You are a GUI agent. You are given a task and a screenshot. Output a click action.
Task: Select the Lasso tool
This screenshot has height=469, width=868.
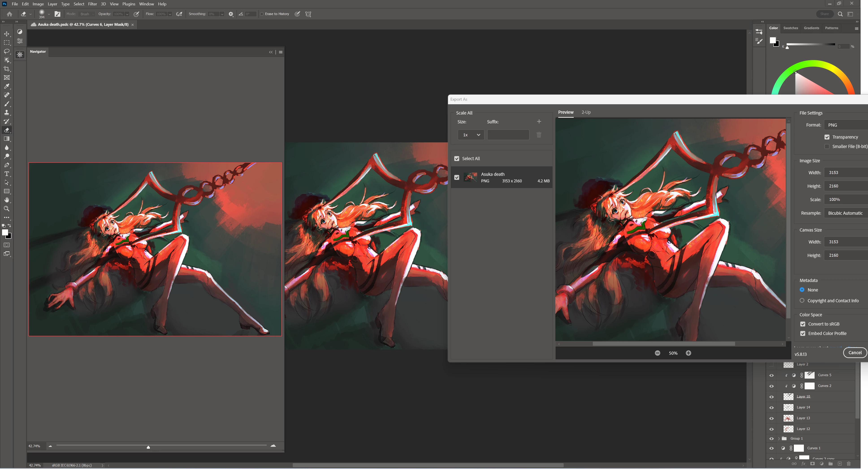[7, 51]
